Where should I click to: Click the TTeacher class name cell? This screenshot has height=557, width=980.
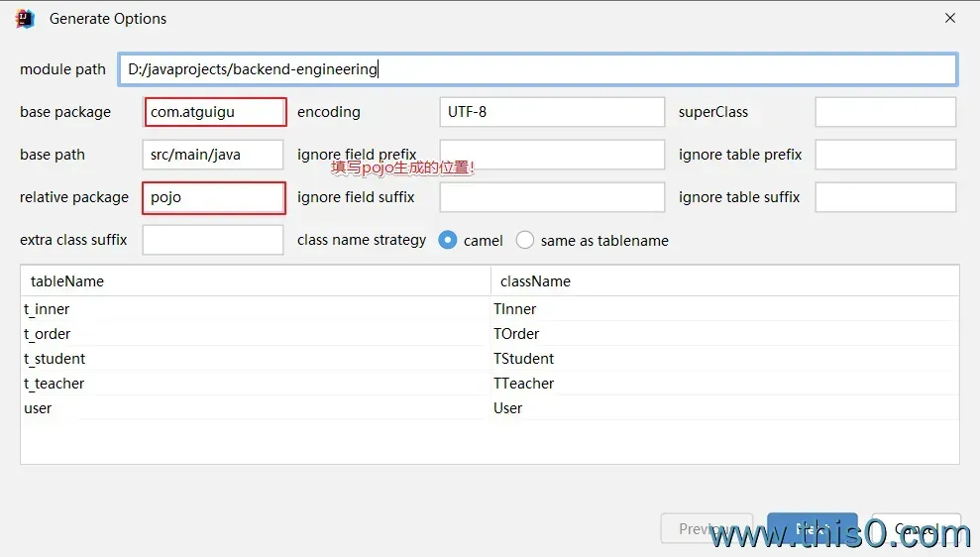(524, 384)
